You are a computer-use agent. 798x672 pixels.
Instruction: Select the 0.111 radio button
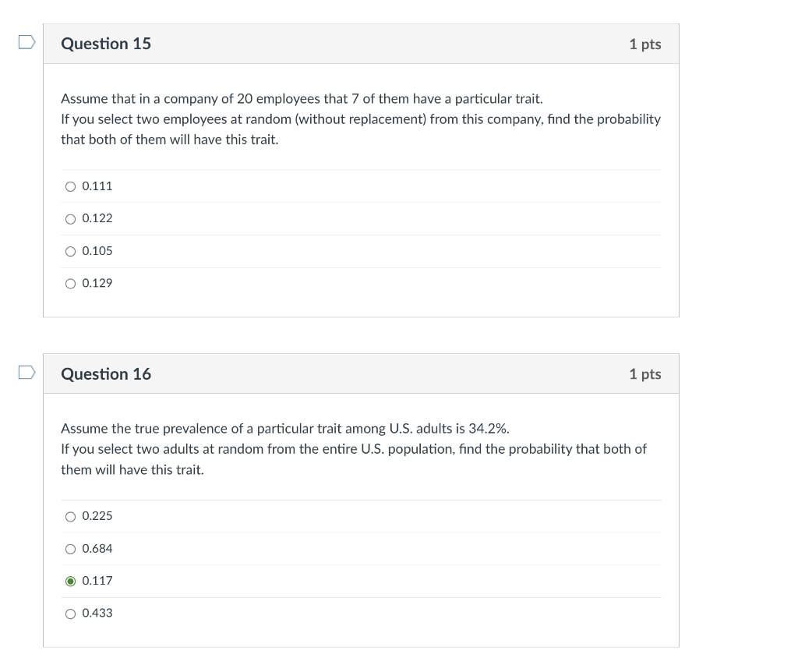[x=71, y=186]
